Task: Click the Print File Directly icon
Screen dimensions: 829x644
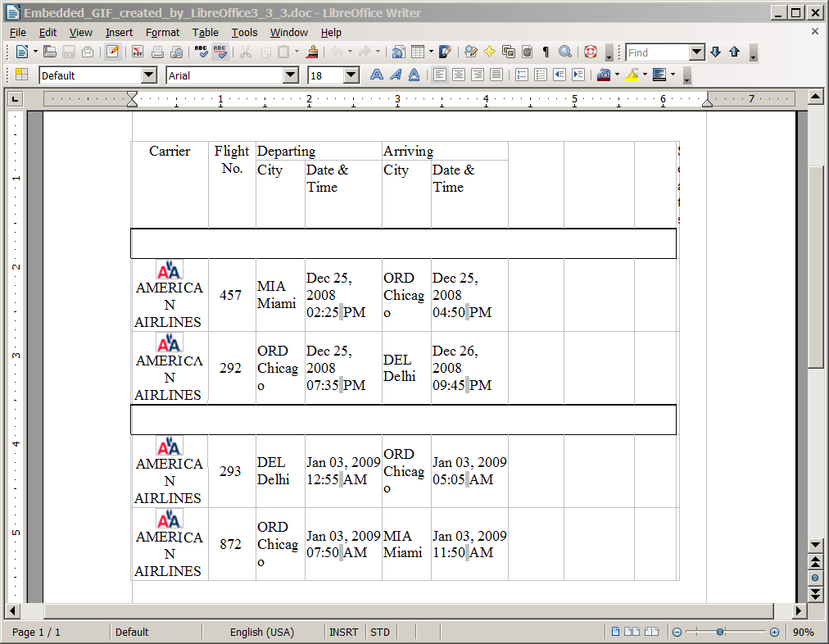Action: click(157, 52)
